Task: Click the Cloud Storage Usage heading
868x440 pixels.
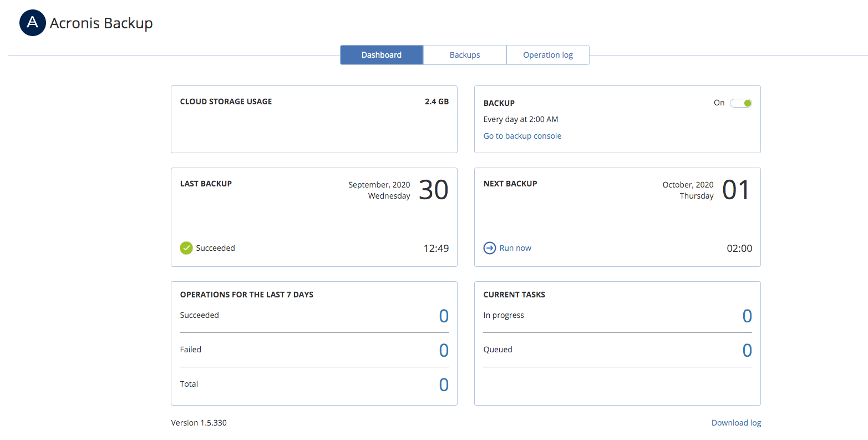Action: click(226, 102)
